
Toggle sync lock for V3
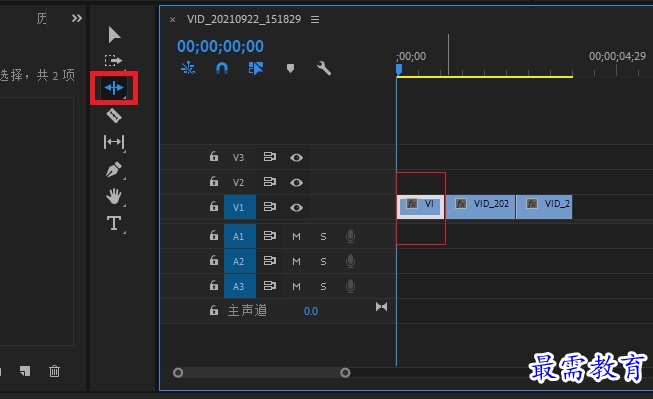269,157
